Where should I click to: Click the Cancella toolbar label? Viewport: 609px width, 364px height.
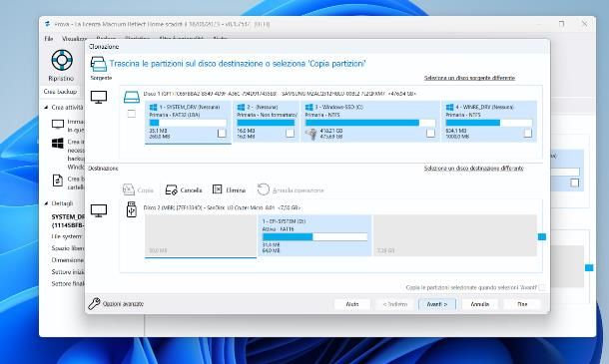pos(191,190)
